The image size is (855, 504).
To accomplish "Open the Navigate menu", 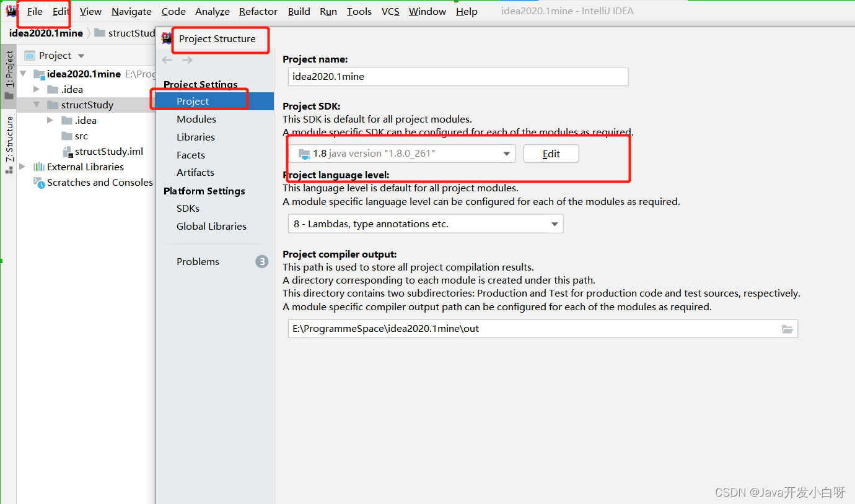I will pos(131,11).
